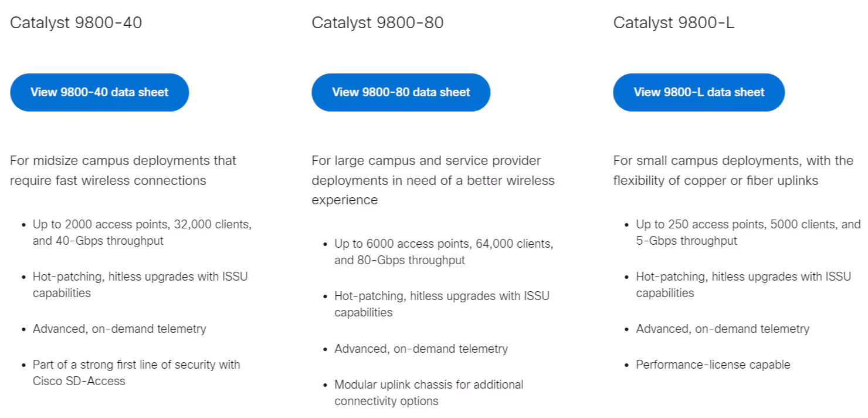Click the large campus and service provider description
The height and width of the screenshot is (418, 868).
[432, 180]
